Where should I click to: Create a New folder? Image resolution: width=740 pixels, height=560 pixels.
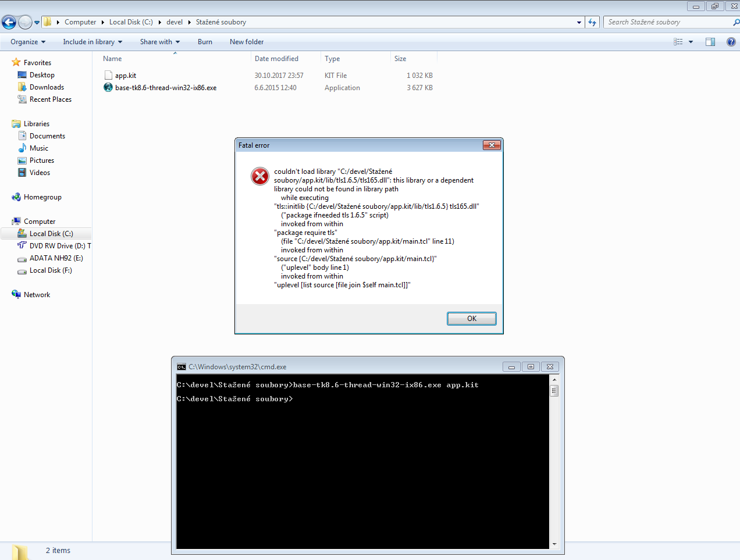pyautogui.click(x=247, y=42)
